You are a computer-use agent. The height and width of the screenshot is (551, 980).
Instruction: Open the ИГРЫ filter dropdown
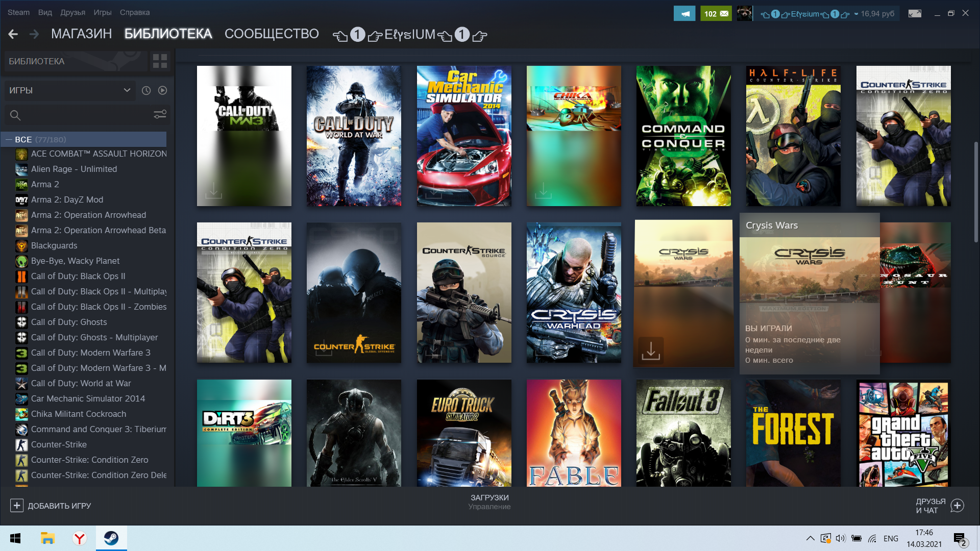point(70,90)
